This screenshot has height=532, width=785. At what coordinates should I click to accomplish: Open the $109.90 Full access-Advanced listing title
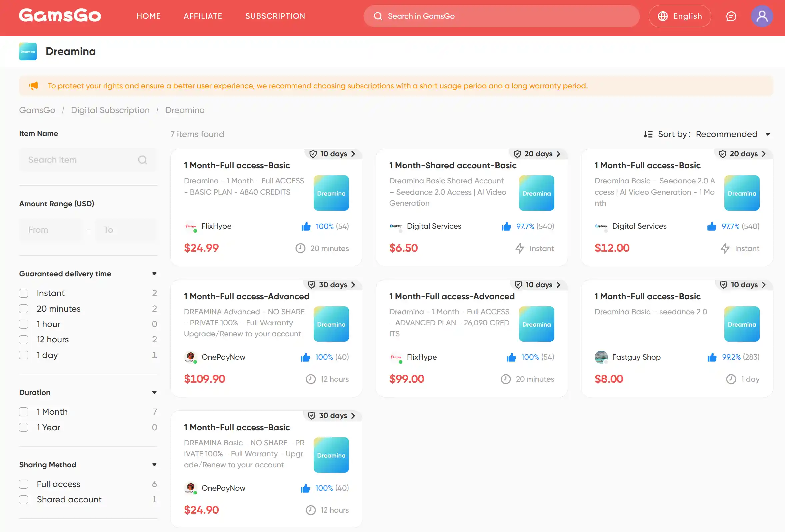[x=247, y=297]
